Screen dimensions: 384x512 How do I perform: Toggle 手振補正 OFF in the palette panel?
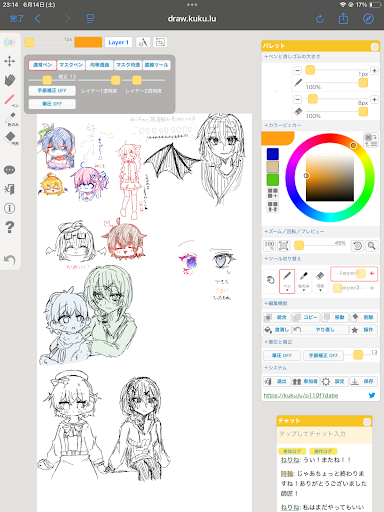pos(323,355)
